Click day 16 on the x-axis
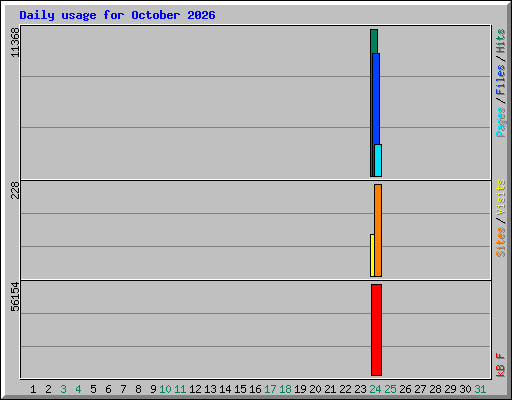This screenshot has height=400, width=512. click(x=255, y=389)
